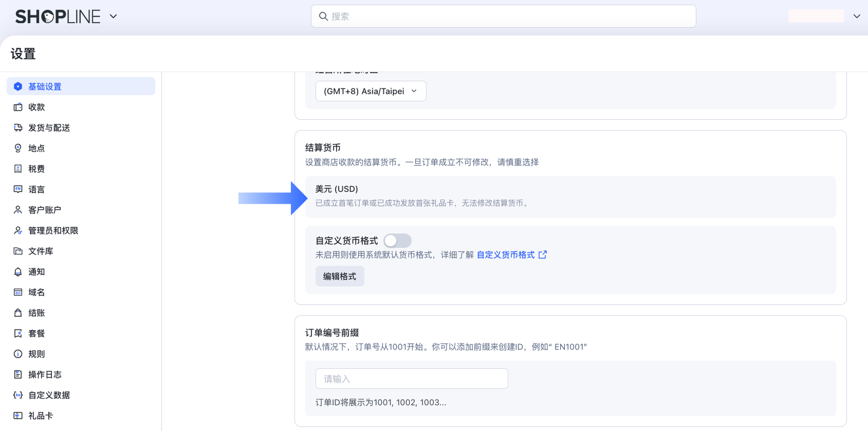Viewport: 868px width, 431px height.
Task: Click the 编辑格式 button
Action: [x=340, y=276]
